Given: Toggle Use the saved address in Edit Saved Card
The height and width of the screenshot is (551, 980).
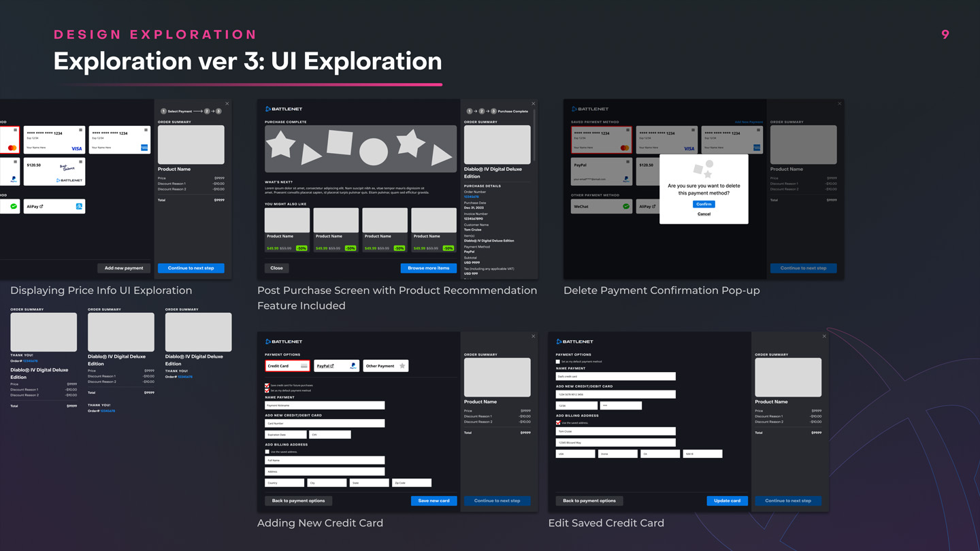Looking at the screenshot, I should click(558, 423).
